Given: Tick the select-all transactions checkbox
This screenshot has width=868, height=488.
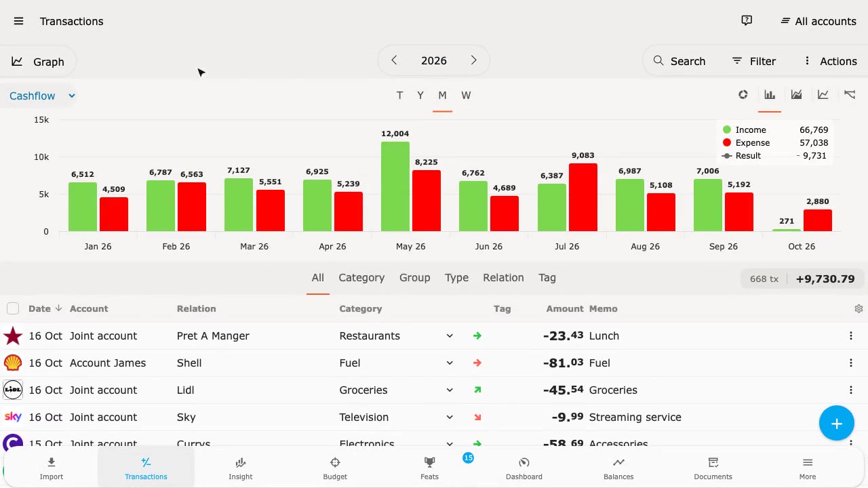Looking at the screenshot, I should point(13,308).
